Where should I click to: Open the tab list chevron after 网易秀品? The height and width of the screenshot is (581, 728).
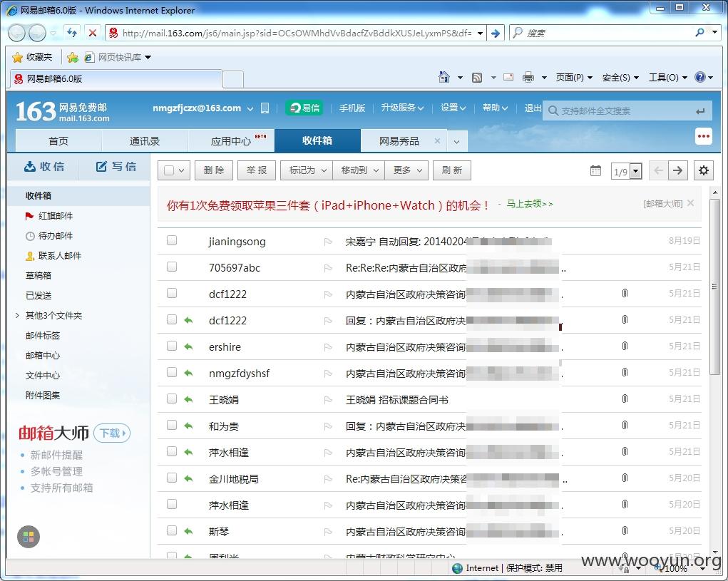tap(457, 142)
